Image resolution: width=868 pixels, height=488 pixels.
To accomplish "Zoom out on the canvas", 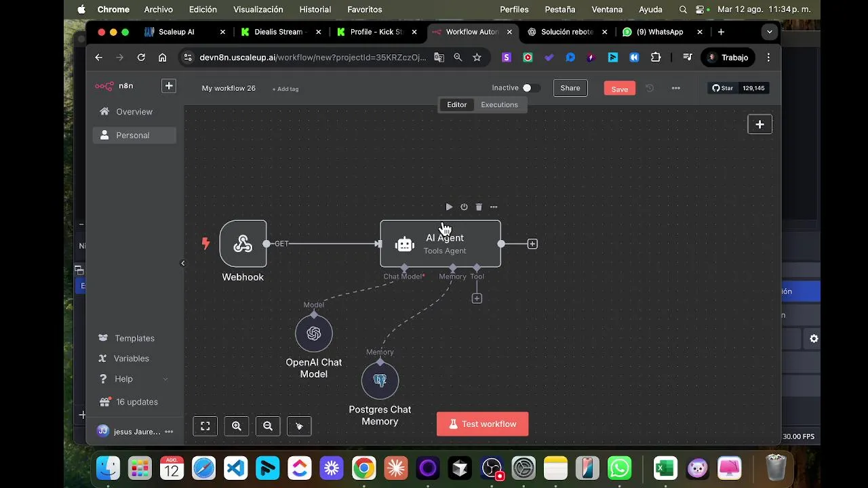I will (x=268, y=426).
